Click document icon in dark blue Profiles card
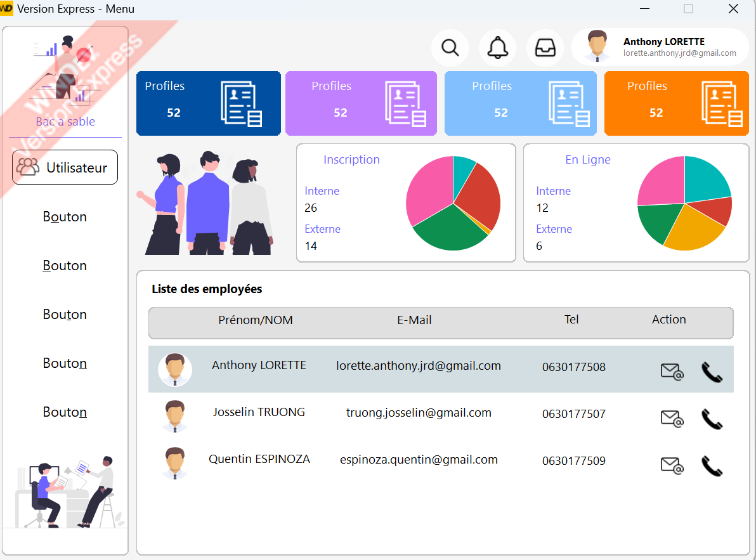The height and width of the screenshot is (560, 756). pos(241,103)
